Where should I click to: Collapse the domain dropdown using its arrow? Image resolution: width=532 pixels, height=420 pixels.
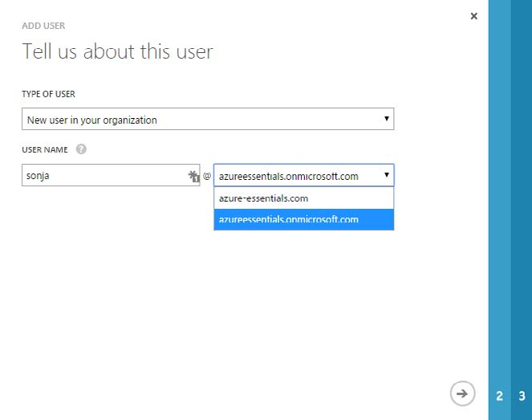(387, 176)
